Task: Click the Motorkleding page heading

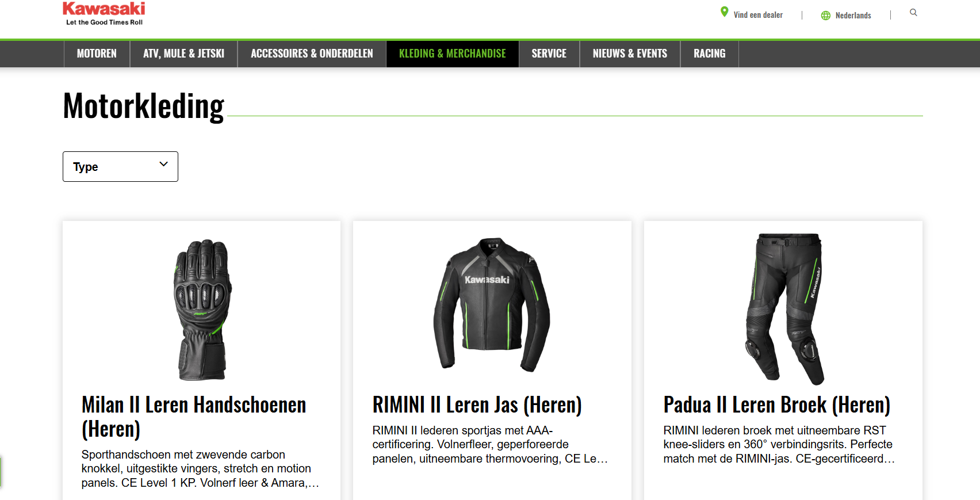Action: 144,106
